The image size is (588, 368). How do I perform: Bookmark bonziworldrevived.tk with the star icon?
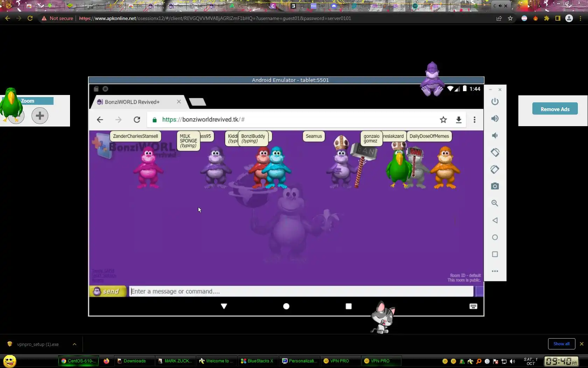(443, 120)
